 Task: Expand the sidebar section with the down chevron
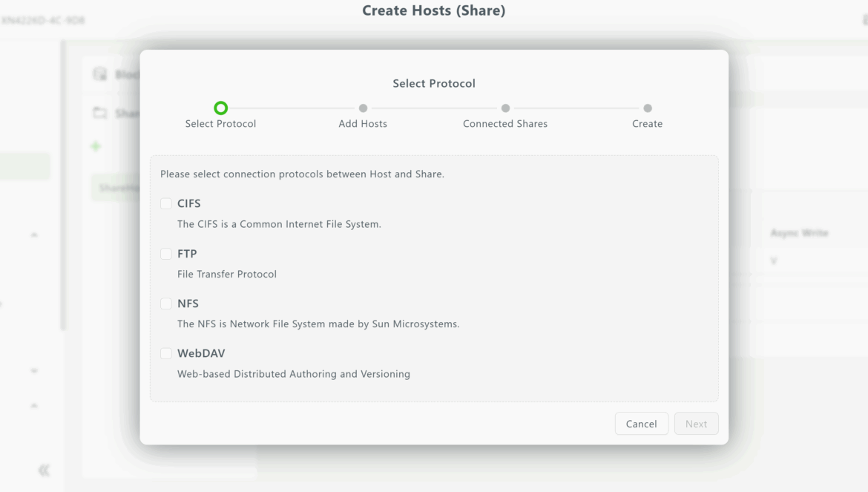pyautogui.click(x=34, y=370)
